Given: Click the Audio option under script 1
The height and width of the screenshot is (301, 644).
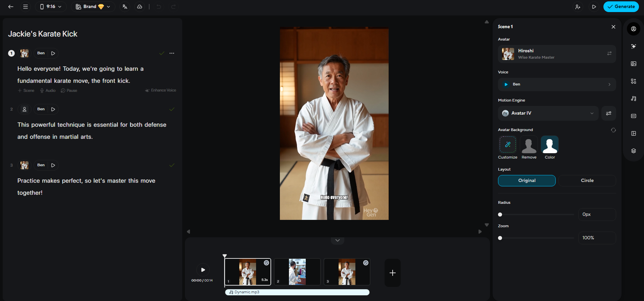Looking at the screenshot, I should (48, 91).
